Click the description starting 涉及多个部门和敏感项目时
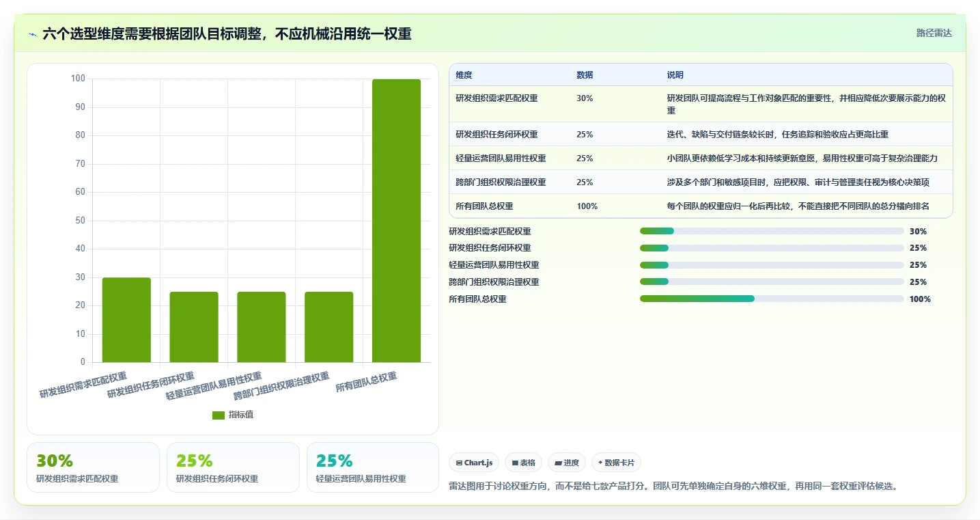The height and width of the screenshot is (520, 980). (x=798, y=182)
